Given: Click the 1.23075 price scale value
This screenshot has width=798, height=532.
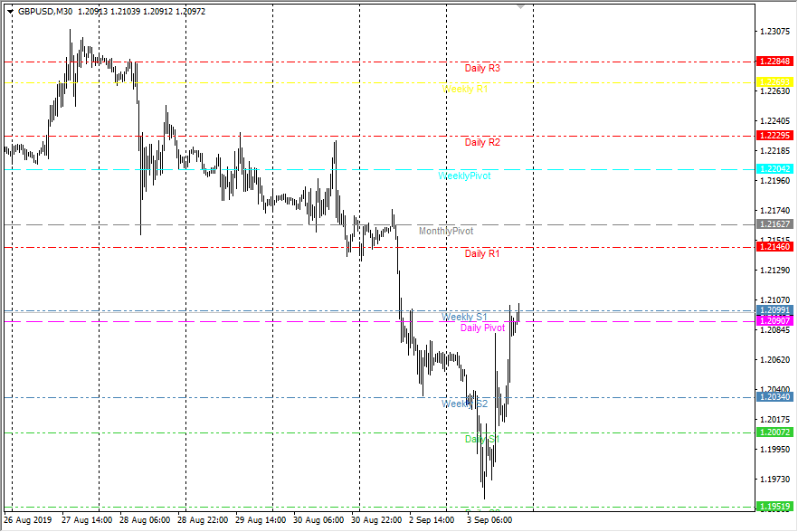Looking at the screenshot, I should click(775, 32).
